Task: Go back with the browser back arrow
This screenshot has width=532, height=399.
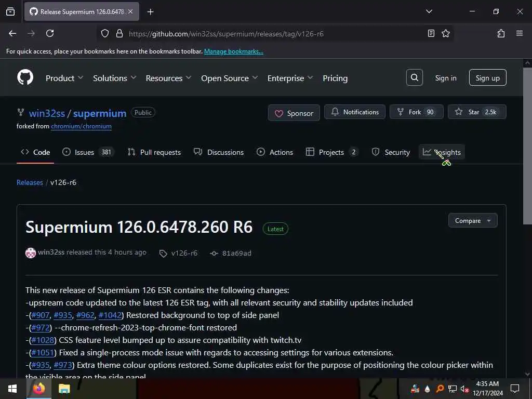Action: click(12, 33)
